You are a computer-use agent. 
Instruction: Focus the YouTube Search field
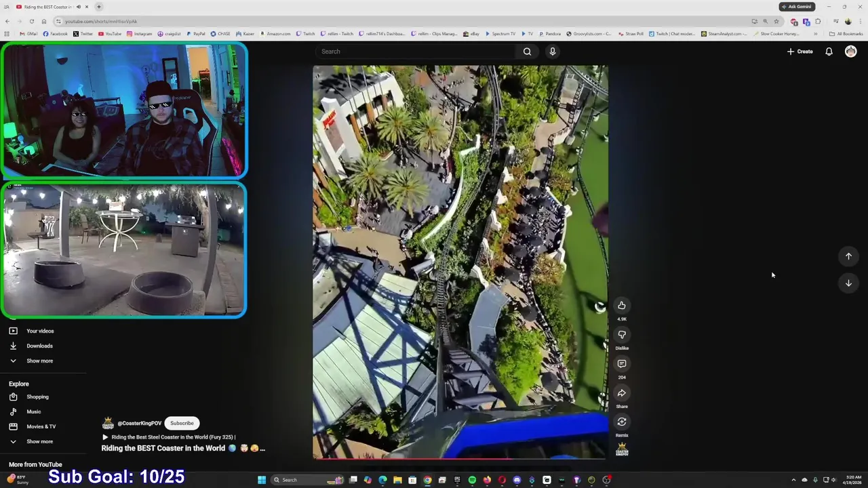(x=416, y=52)
